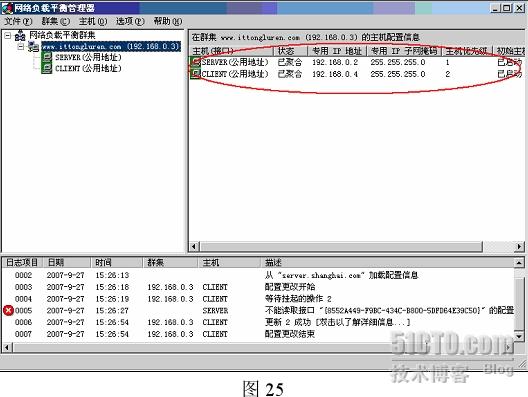Open the 帮助 menu
Image resolution: width=528 pixels, height=397 pixels.
click(168, 22)
